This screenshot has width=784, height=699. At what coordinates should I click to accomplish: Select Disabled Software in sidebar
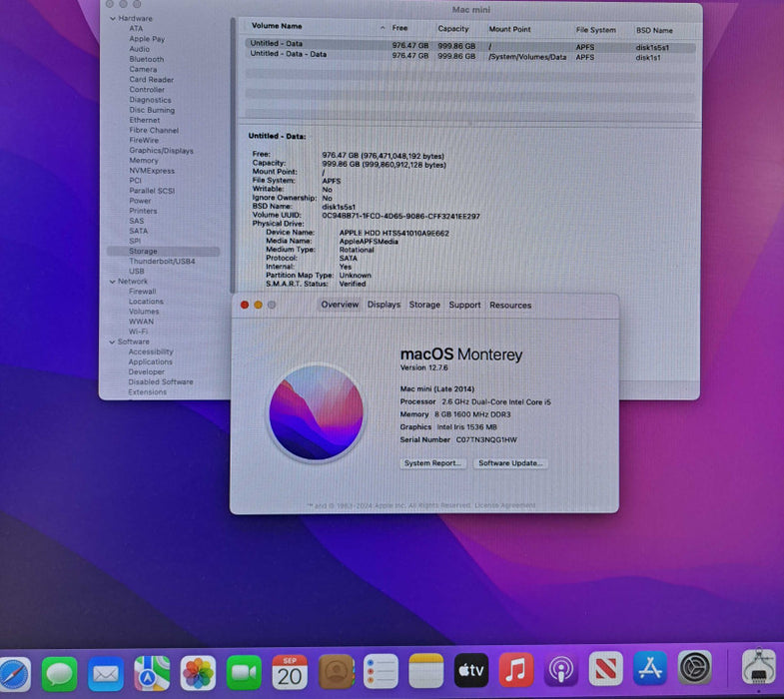161,382
